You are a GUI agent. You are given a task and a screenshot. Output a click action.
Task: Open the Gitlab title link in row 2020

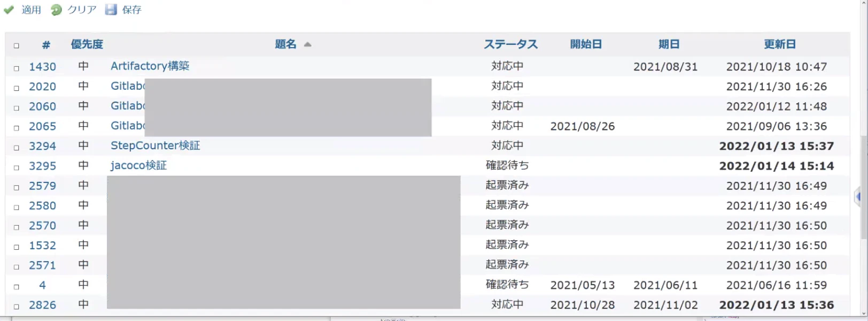click(127, 86)
